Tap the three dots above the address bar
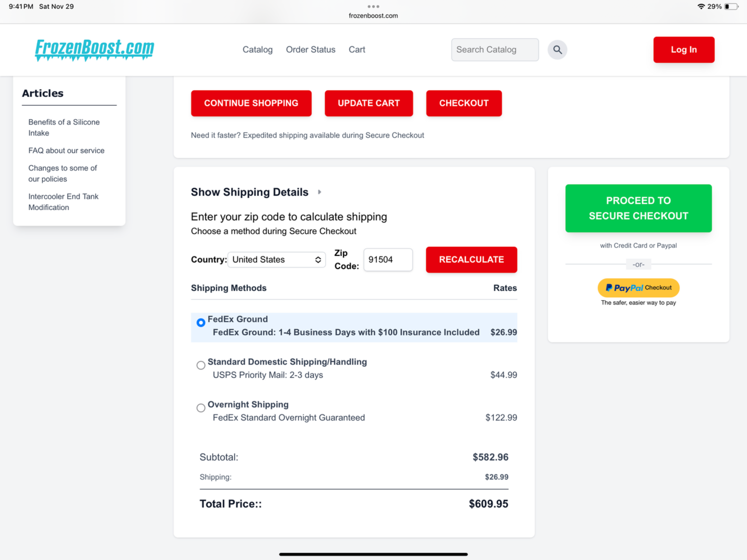 [x=373, y=6]
